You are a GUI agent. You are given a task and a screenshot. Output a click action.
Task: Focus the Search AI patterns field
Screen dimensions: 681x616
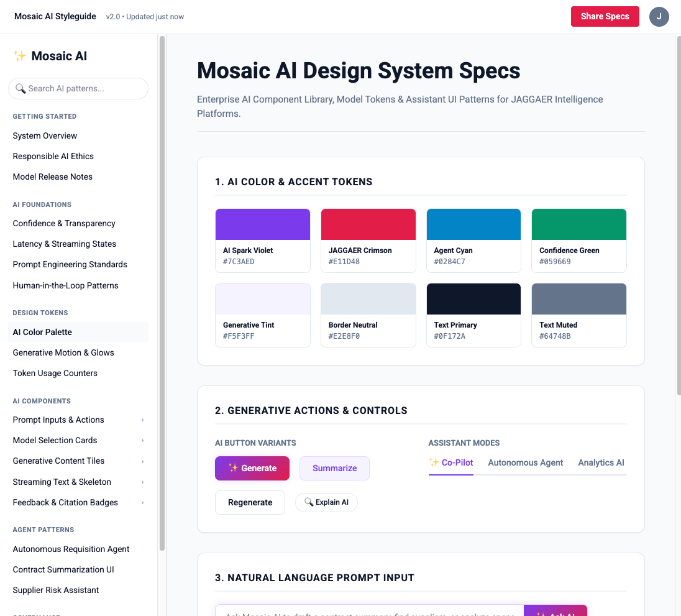pyautogui.click(x=78, y=89)
